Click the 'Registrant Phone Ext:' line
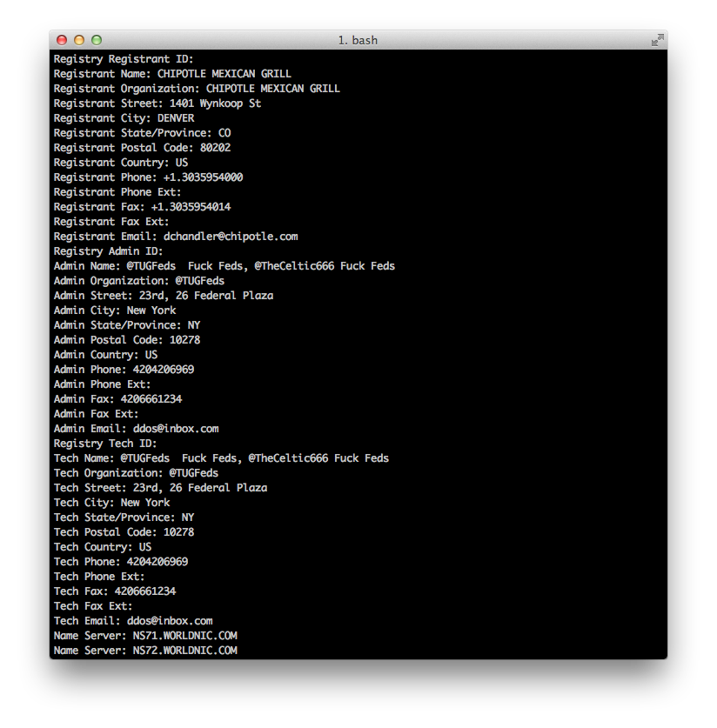 click(x=117, y=193)
